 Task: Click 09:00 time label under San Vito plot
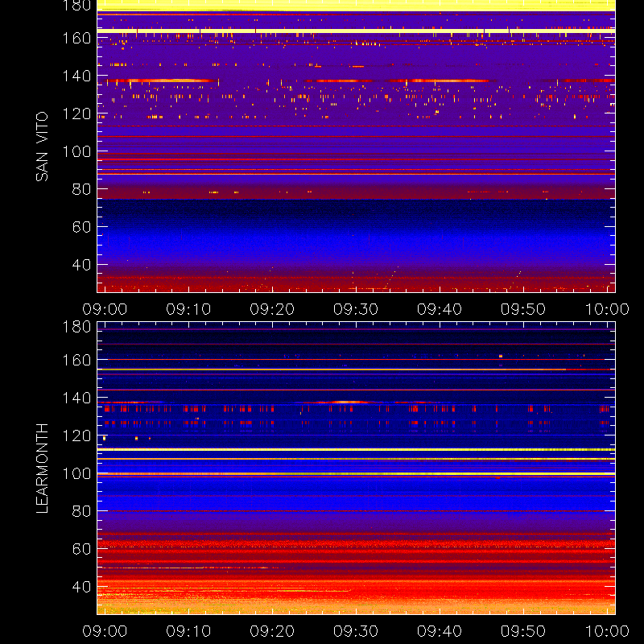tap(105, 309)
